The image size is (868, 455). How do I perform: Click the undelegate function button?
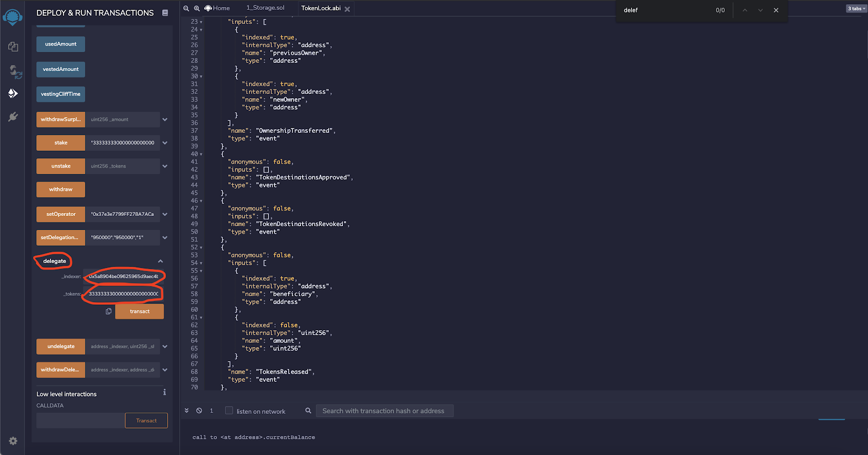click(x=61, y=347)
